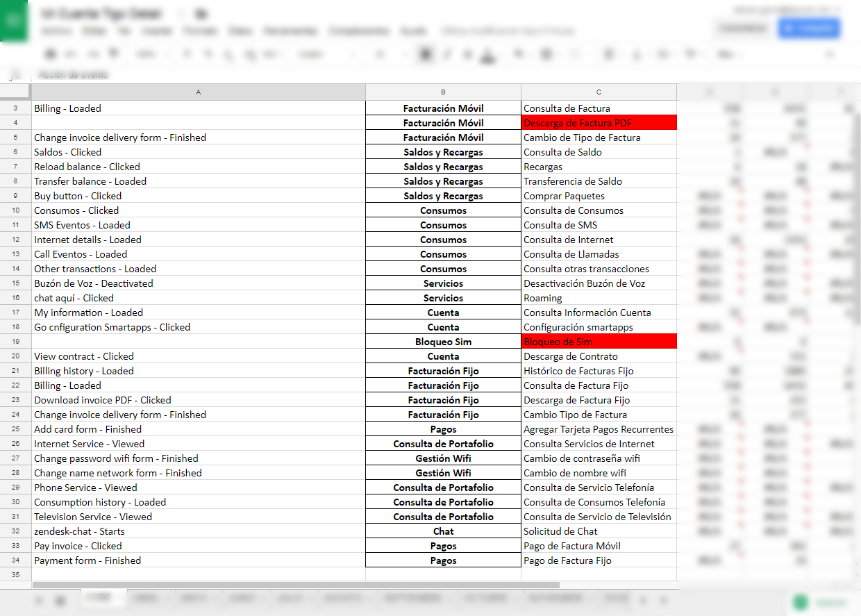Select row 4 header

(15, 123)
